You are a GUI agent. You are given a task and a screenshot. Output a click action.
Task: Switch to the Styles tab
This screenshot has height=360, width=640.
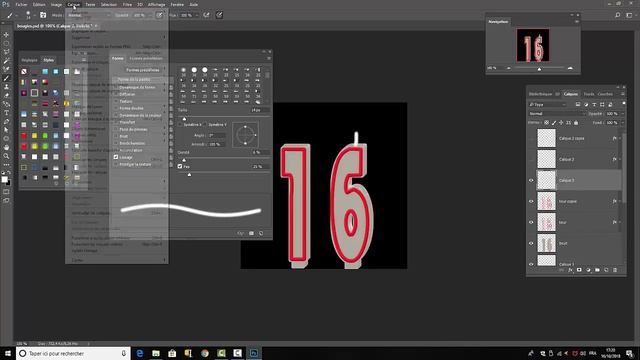click(49, 60)
